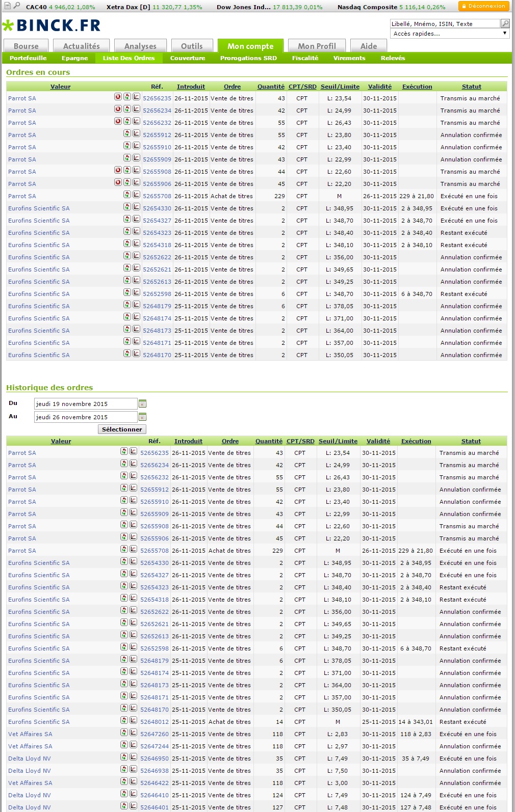
Task: Open the Mon Profil tab
Action: tap(317, 46)
